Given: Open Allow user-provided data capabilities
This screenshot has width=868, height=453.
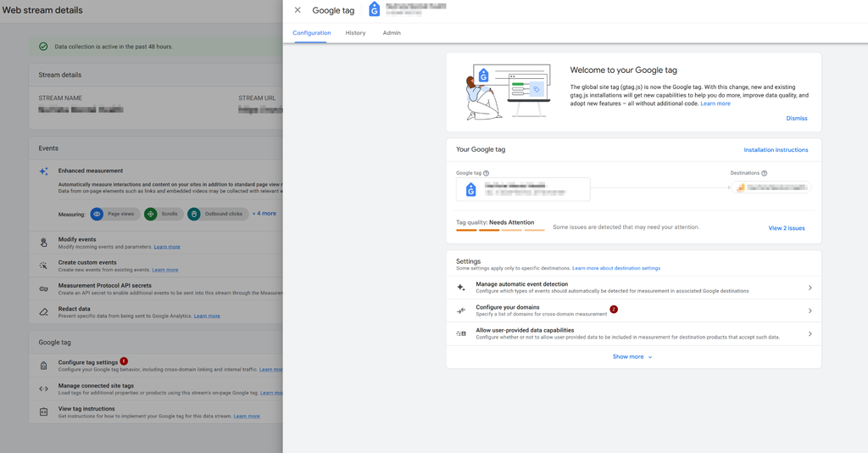Looking at the screenshot, I should (x=634, y=334).
